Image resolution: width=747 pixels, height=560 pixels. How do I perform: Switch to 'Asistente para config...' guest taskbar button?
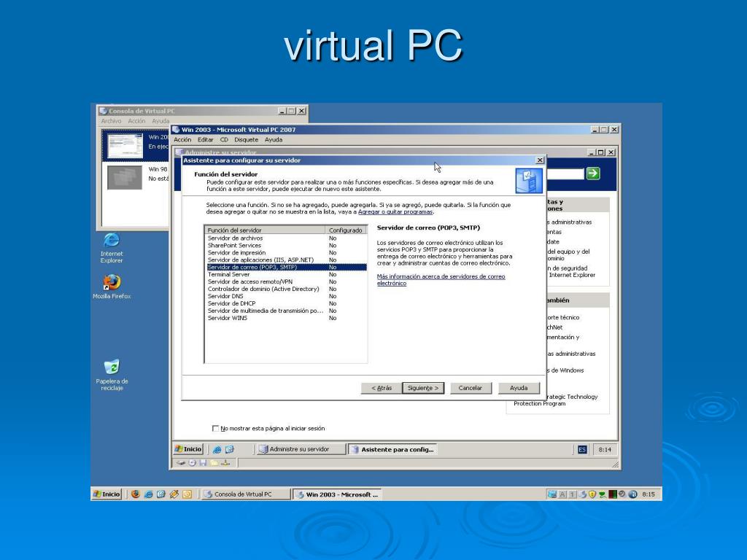coord(393,449)
